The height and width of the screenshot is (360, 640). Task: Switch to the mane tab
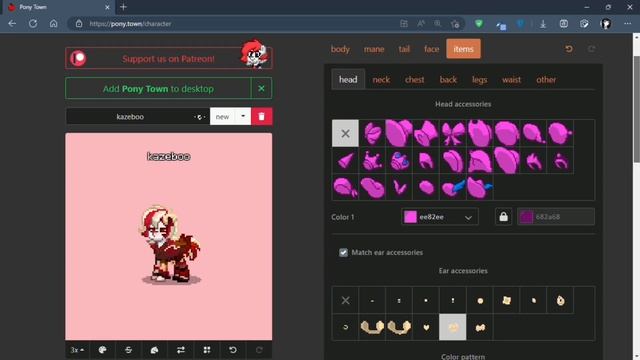tap(374, 49)
